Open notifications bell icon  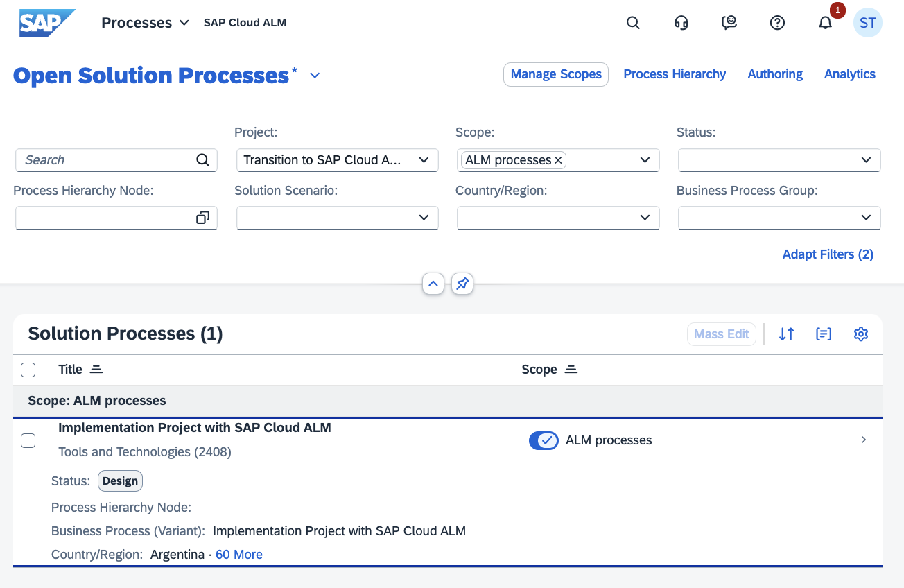pyautogui.click(x=825, y=23)
